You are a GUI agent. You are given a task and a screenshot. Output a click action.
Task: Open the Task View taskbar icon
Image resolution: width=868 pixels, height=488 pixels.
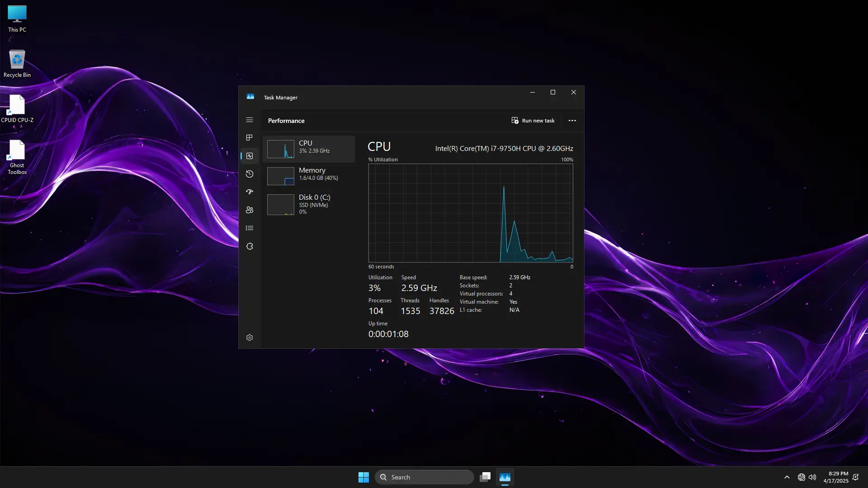coord(485,477)
